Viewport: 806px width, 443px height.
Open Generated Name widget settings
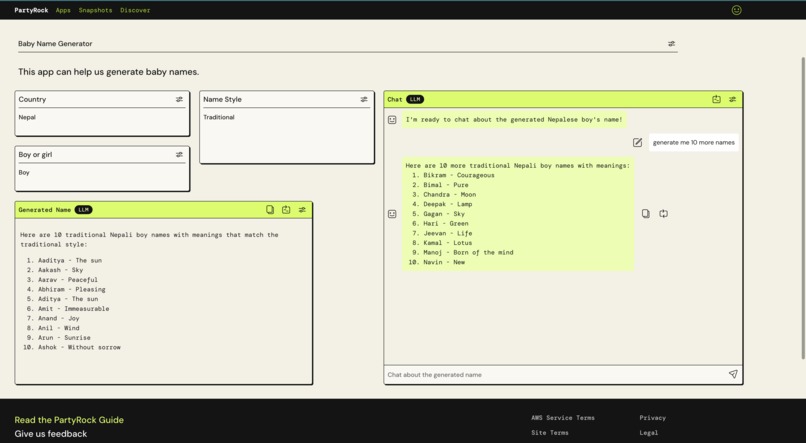[x=302, y=210]
